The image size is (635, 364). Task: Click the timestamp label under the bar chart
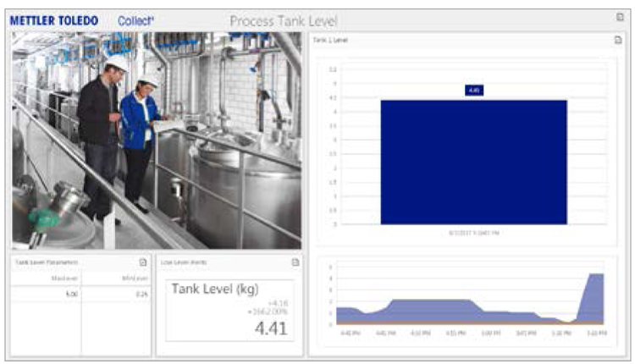[x=473, y=231]
